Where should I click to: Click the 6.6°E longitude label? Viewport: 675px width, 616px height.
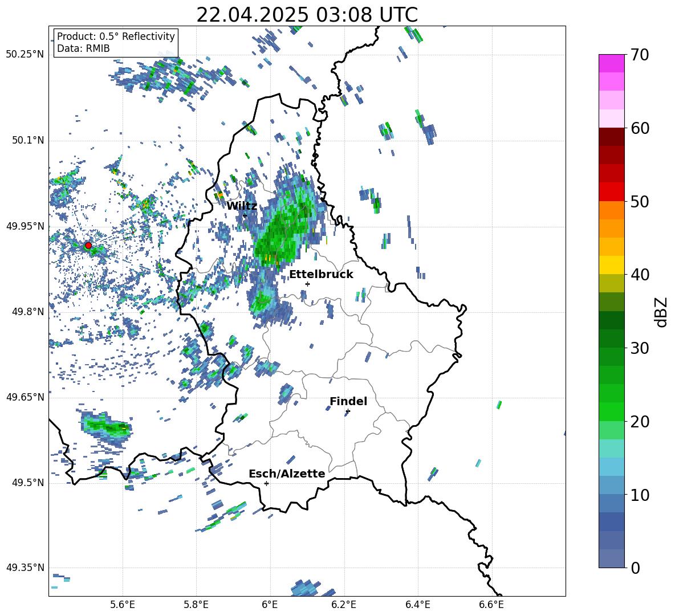click(x=491, y=605)
